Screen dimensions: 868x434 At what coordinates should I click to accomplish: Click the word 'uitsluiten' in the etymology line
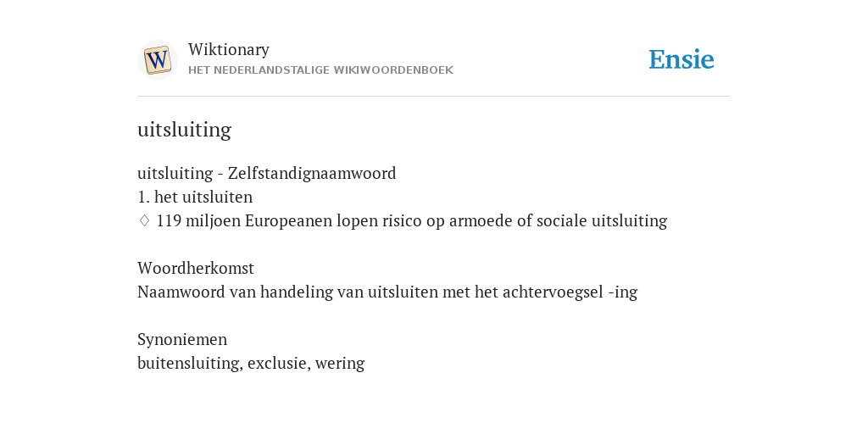pyautogui.click(x=403, y=292)
